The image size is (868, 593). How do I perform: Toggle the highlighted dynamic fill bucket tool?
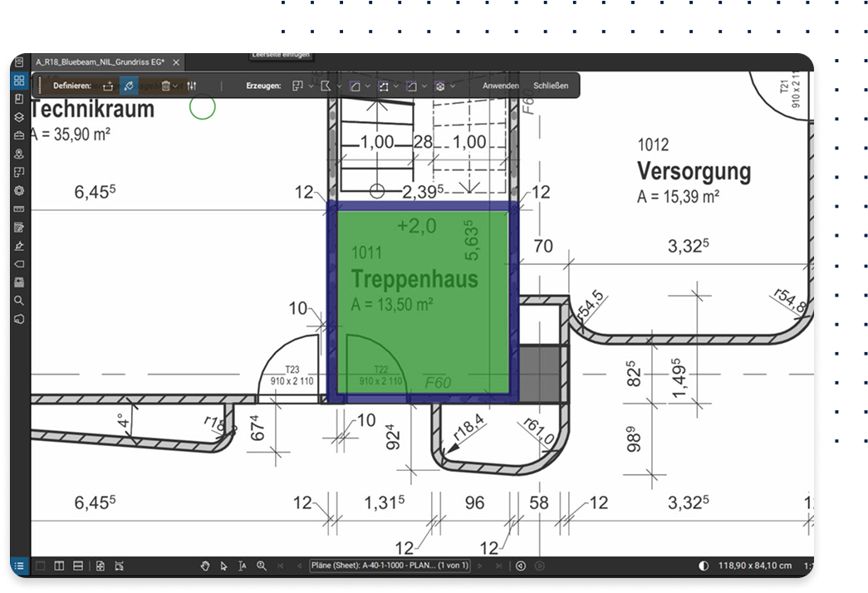pyautogui.click(x=129, y=86)
